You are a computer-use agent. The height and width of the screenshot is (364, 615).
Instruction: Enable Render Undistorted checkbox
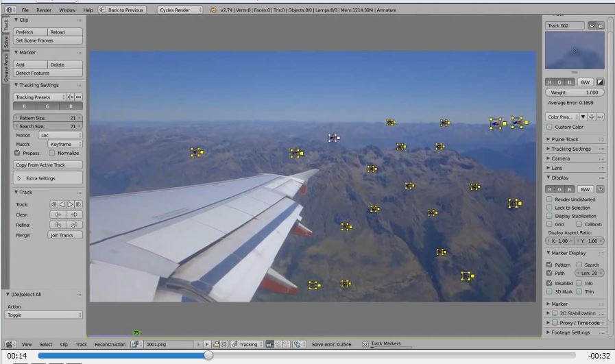pyautogui.click(x=549, y=199)
